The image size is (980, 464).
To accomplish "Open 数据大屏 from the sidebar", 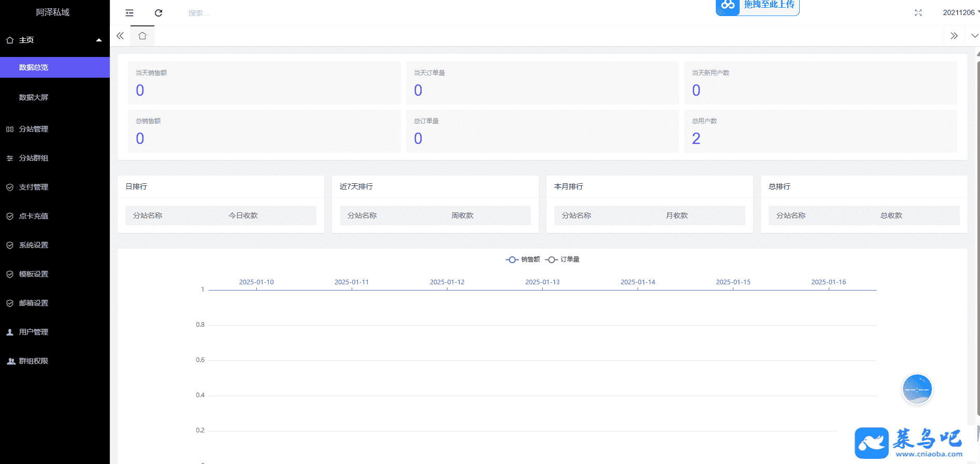I will 34,97.
